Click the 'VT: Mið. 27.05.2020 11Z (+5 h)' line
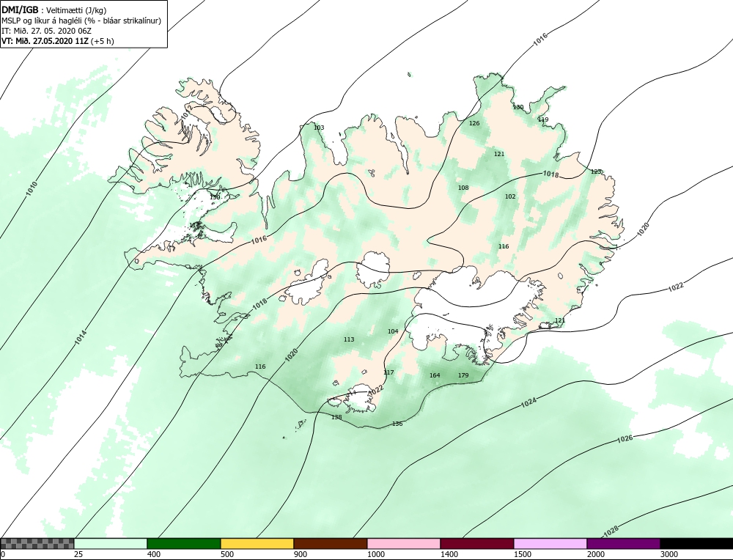 coord(57,40)
